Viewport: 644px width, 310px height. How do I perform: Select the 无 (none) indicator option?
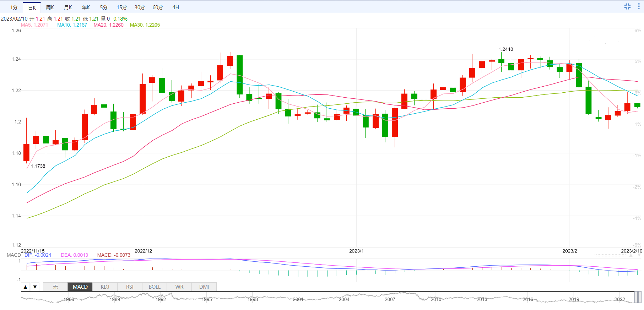55,287
